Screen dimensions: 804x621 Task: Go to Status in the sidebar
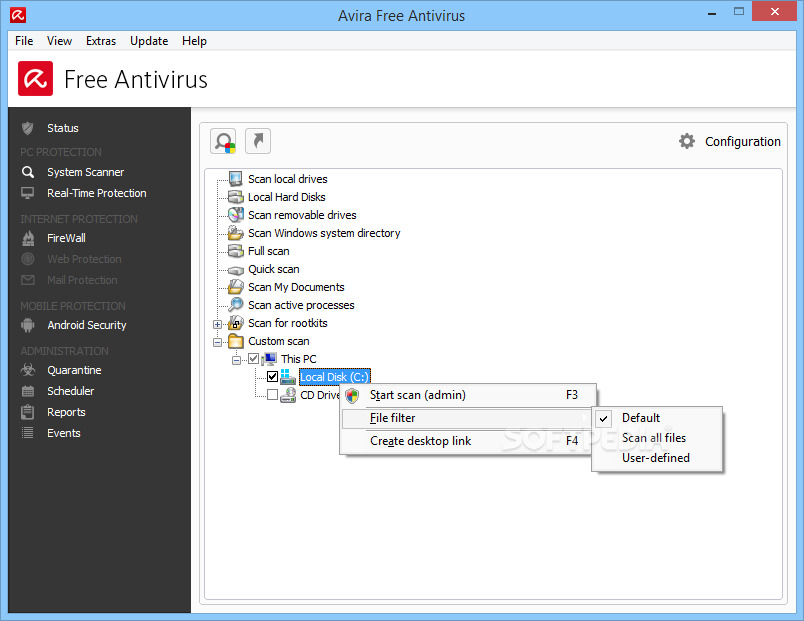63,128
